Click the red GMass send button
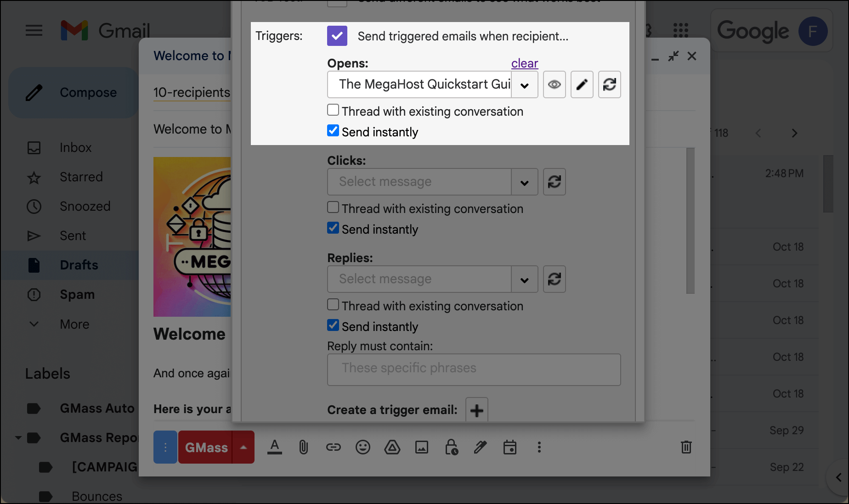 pyautogui.click(x=205, y=447)
